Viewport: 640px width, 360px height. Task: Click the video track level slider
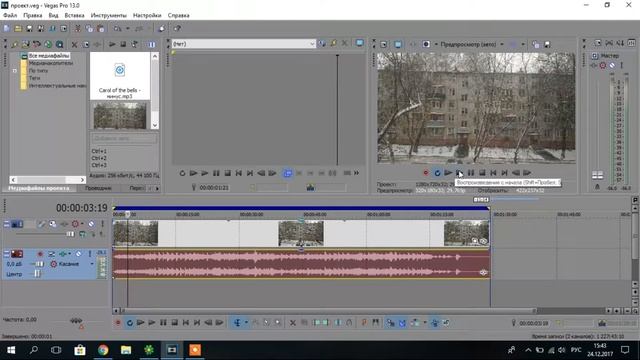(x=70, y=234)
